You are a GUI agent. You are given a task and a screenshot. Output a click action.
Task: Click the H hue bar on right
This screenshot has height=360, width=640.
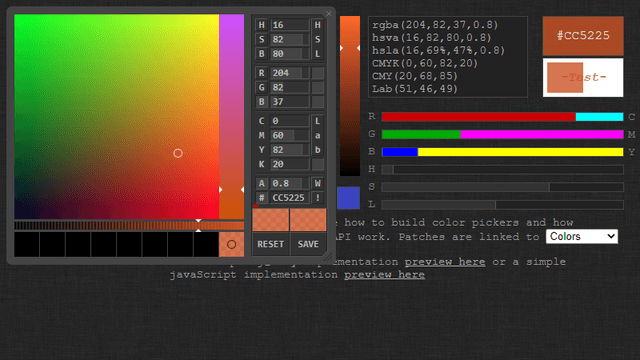pos(502,169)
